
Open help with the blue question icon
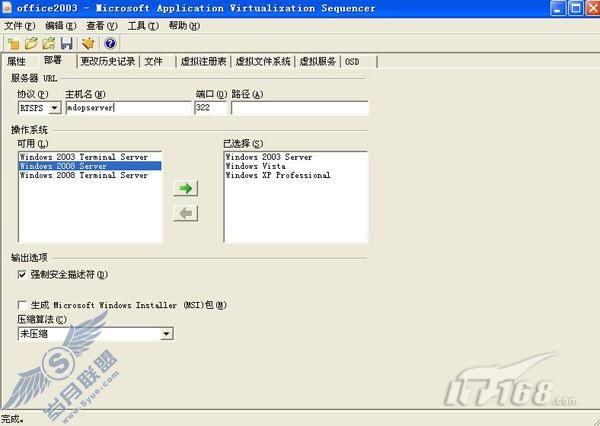pyautogui.click(x=110, y=43)
